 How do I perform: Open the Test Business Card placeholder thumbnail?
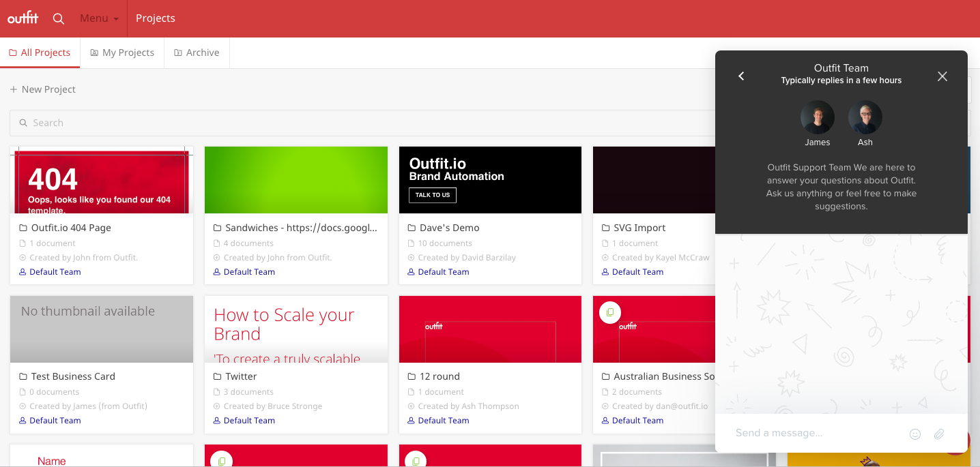point(102,329)
